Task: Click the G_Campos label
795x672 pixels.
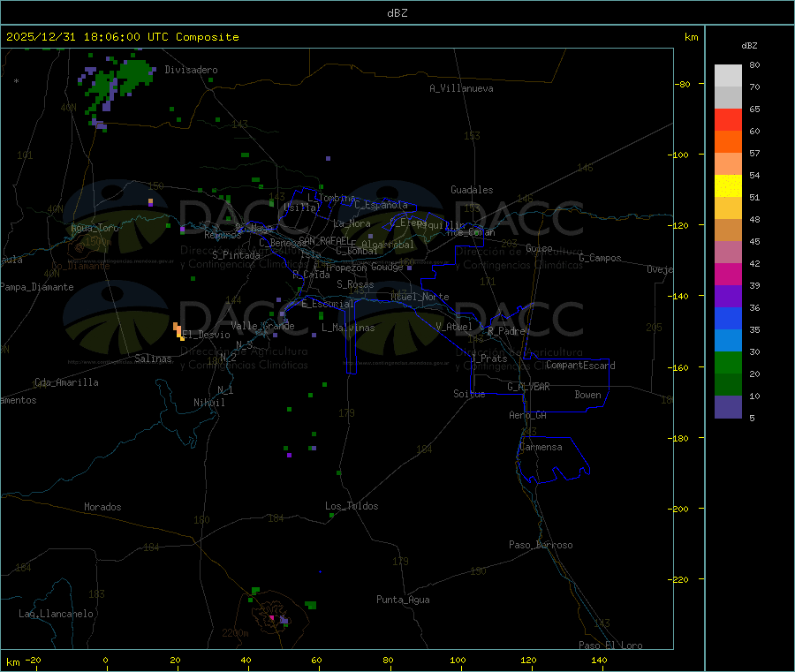Action: coord(601,258)
